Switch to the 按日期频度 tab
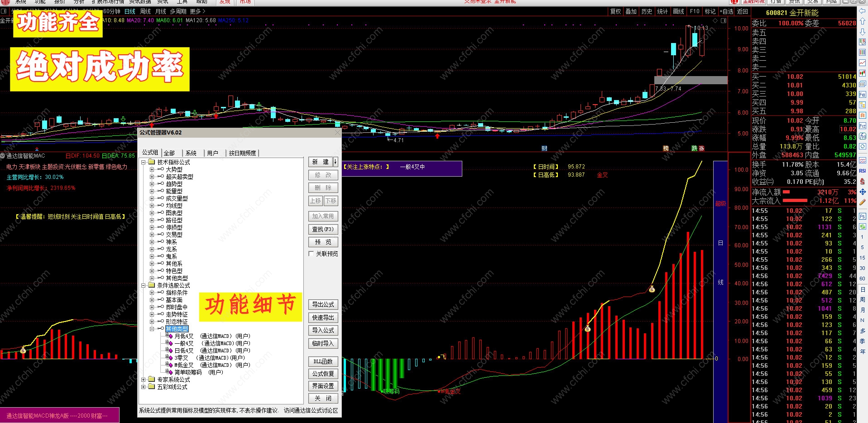Screen dimensions: 868x423 242,153
